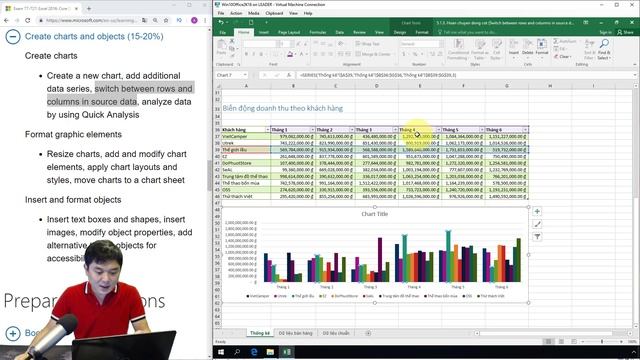The height and width of the screenshot is (360, 640).
Task: Switch to Page Layout view in status bar
Action: point(561,341)
